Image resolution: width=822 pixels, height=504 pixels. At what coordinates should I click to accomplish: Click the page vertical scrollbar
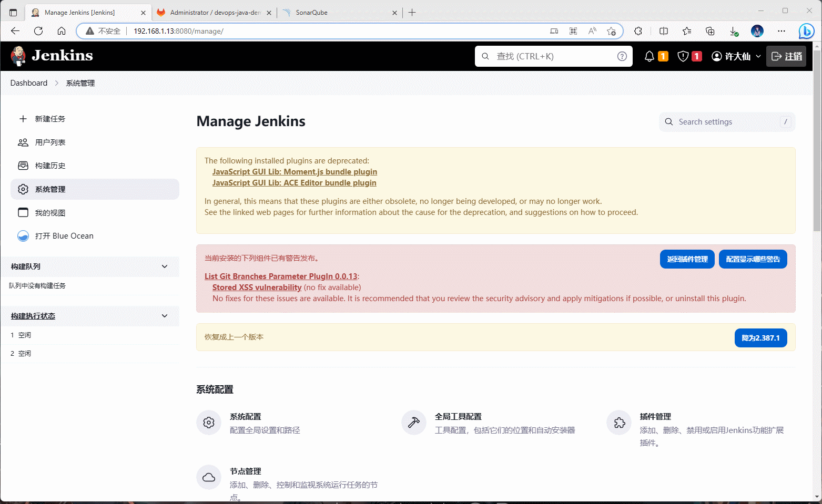pos(817,140)
